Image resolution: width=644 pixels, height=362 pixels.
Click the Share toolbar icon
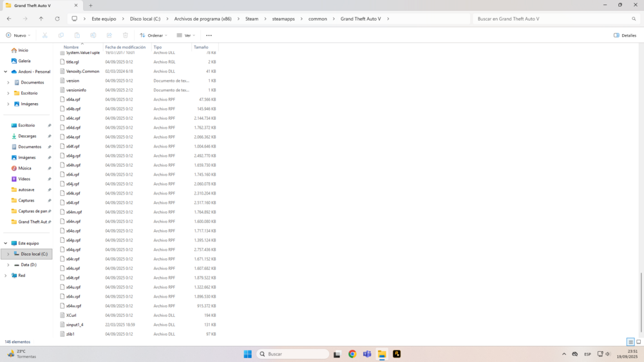tap(109, 35)
